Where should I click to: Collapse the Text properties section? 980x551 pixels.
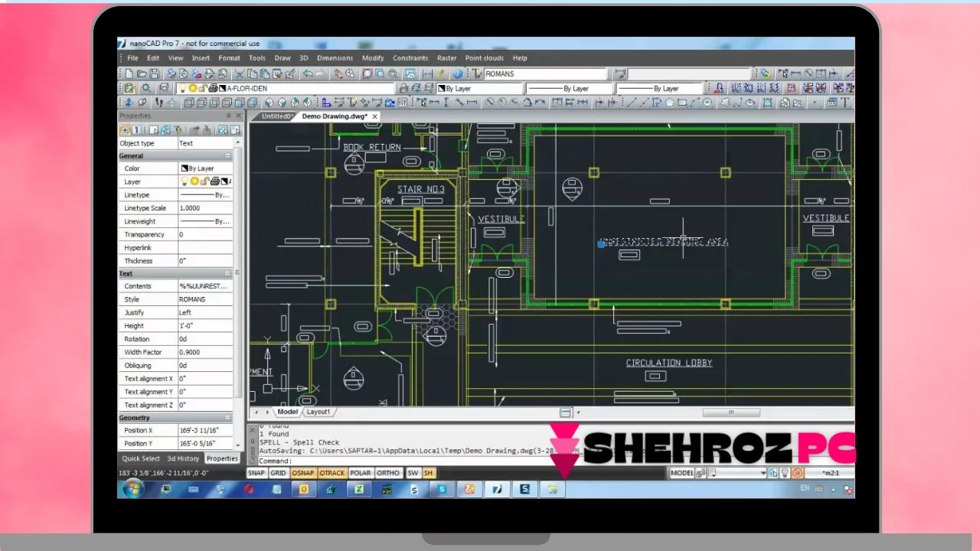[227, 273]
